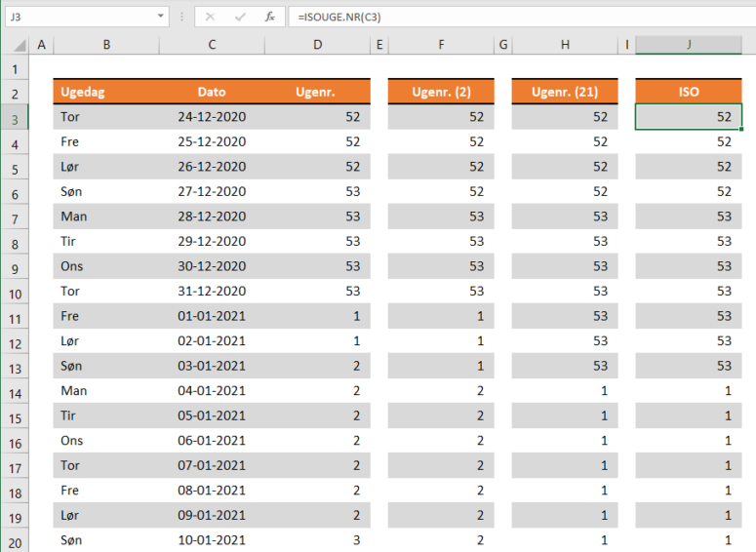Select column F header
This screenshot has height=552, width=756.
pyautogui.click(x=441, y=45)
